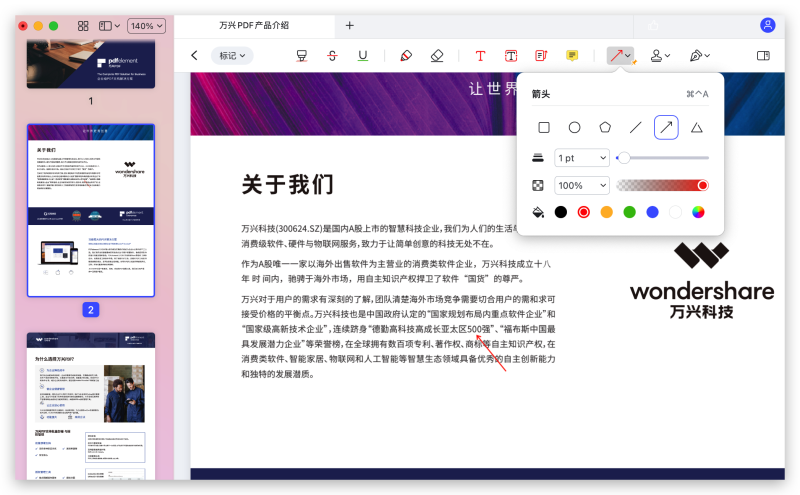The image size is (800, 495).
Task: Switch to the 万兴PDF产品介绍 tab
Action: click(x=254, y=25)
